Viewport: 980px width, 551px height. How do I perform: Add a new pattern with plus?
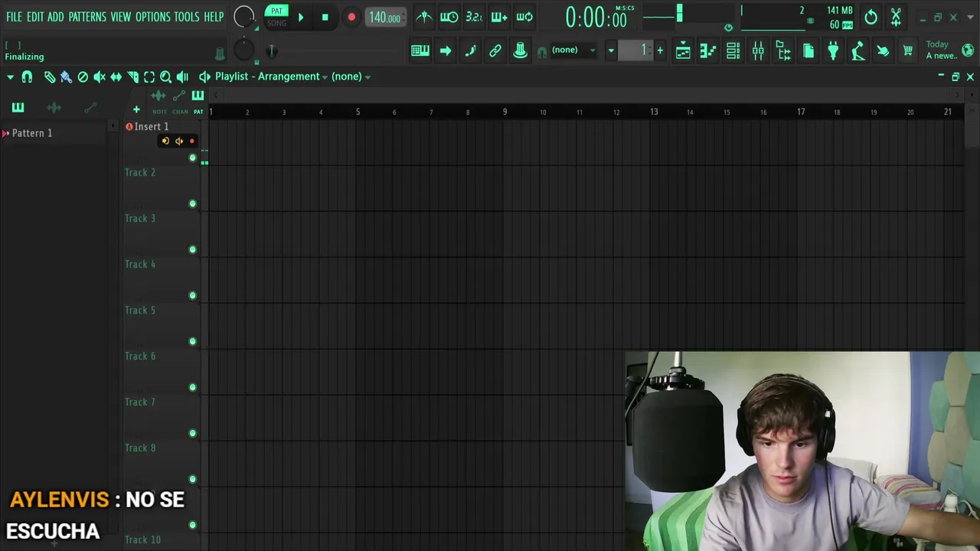point(660,51)
